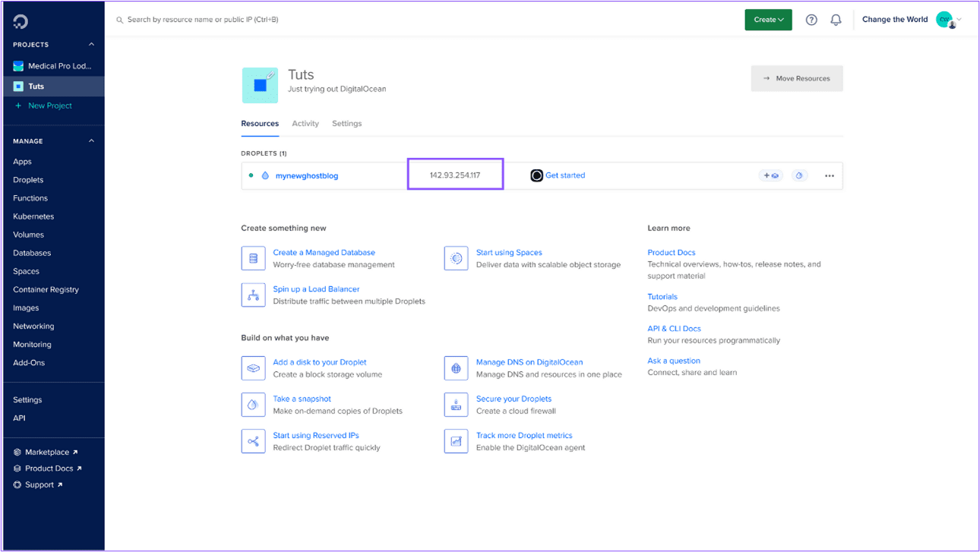
Task: Click the Medical Pro project icon
Action: point(18,66)
